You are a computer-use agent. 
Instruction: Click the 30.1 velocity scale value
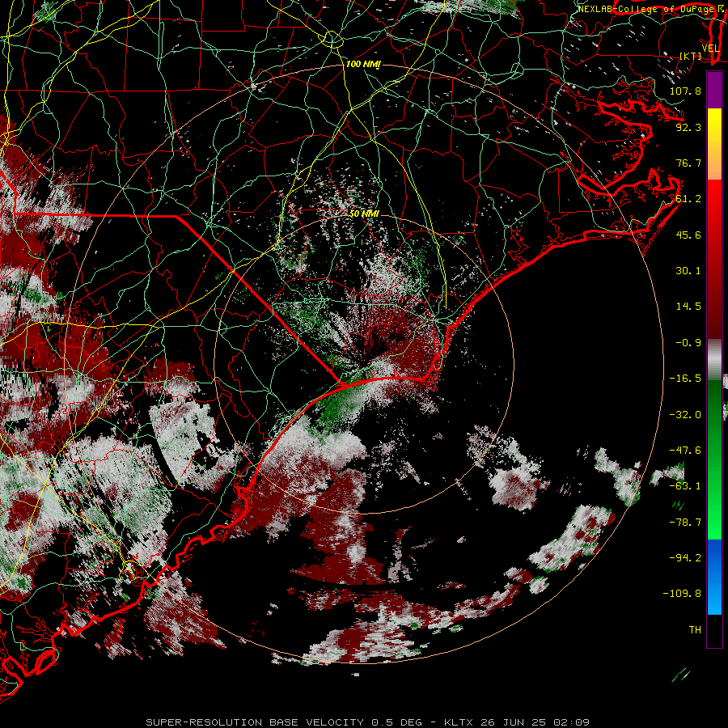(x=688, y=271)
